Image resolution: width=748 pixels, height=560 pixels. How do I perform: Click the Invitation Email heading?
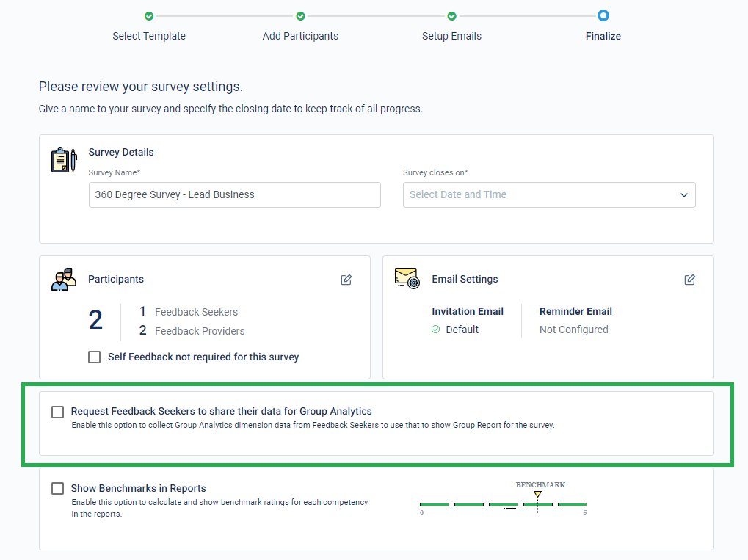[x=468, y=311]
